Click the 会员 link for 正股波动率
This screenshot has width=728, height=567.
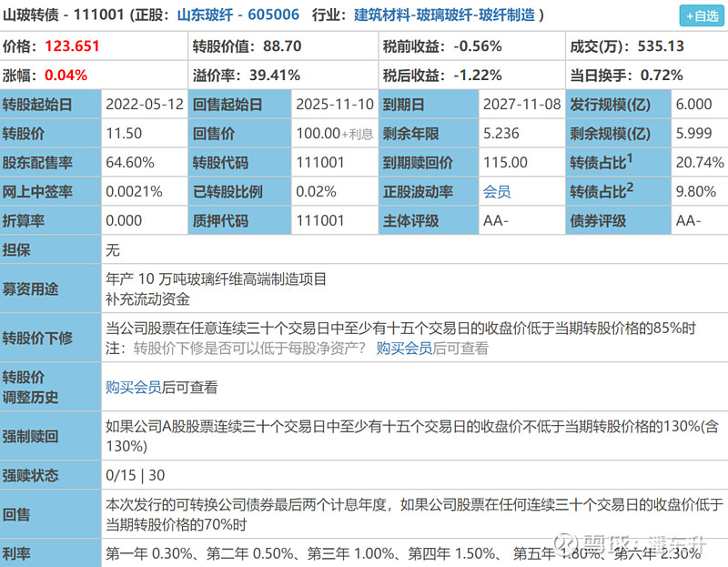[x=497, y=191]
